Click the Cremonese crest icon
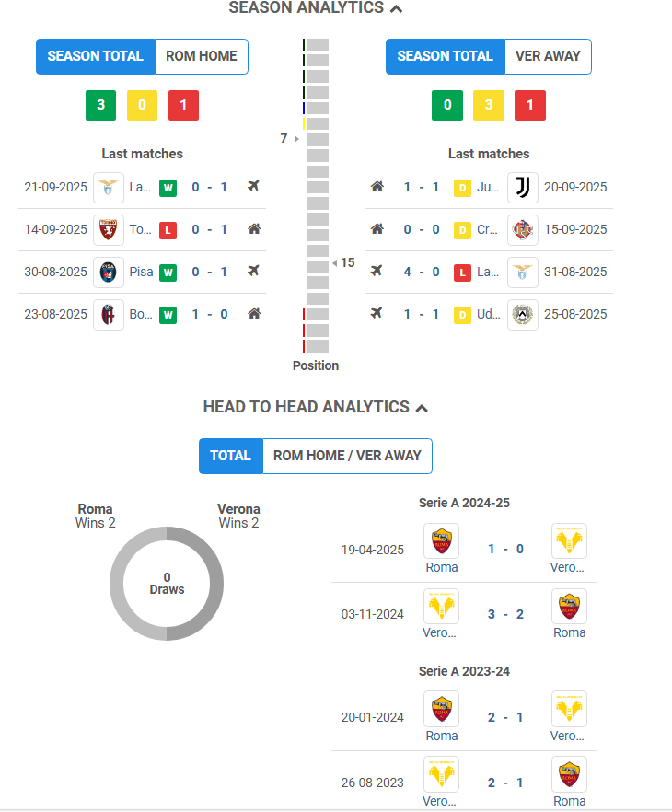 tap(522, 230)
